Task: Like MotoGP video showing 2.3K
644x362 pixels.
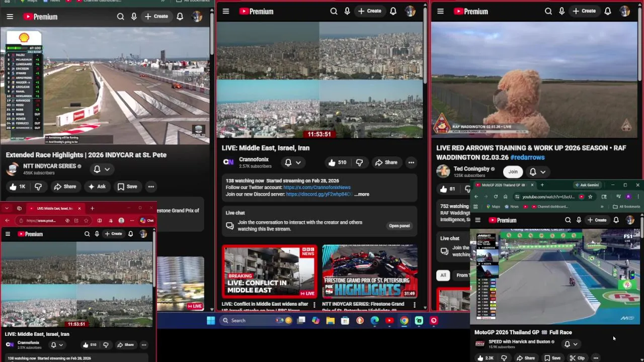Action: [486, 358]
